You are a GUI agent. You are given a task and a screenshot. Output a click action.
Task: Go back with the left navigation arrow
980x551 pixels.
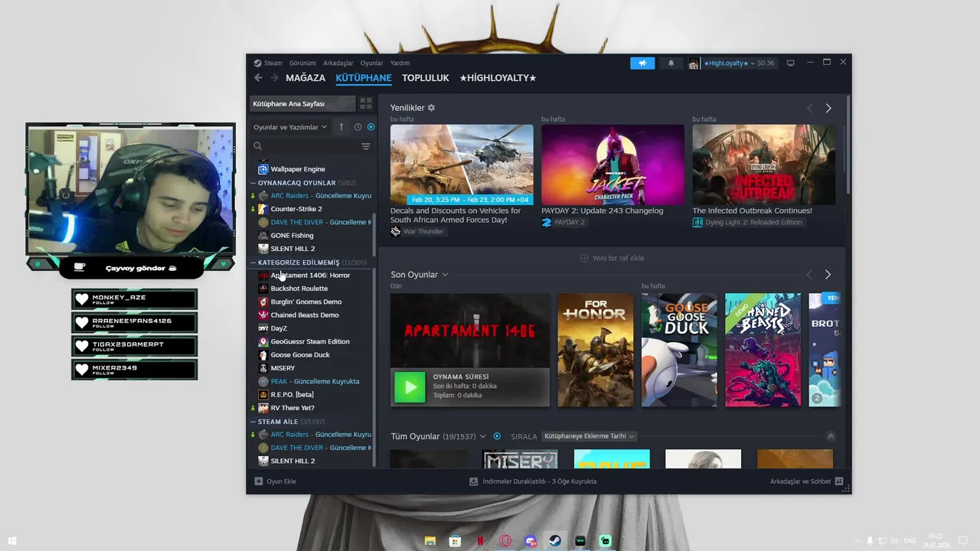258,78
